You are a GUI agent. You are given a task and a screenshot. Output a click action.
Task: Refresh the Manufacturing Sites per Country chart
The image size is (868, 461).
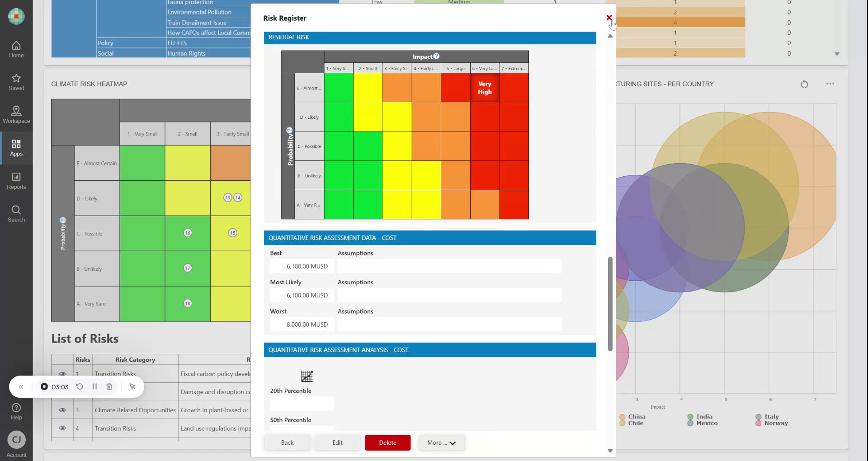[804, 84]
